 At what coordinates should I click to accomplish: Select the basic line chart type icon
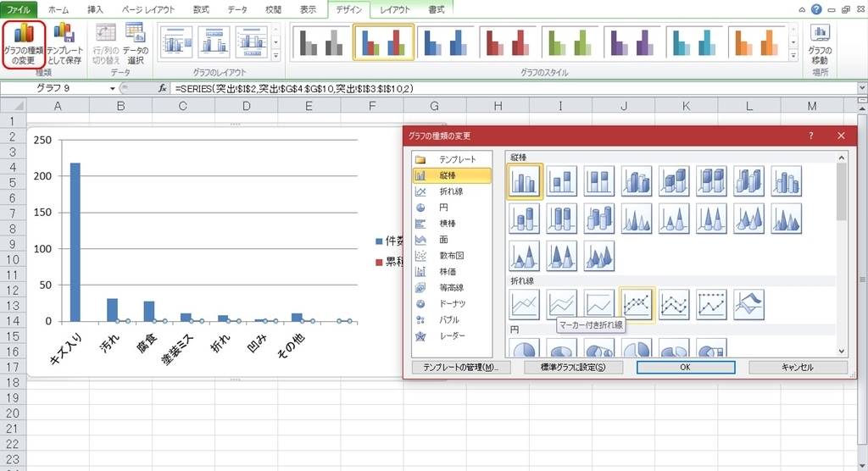click(524, 304)
